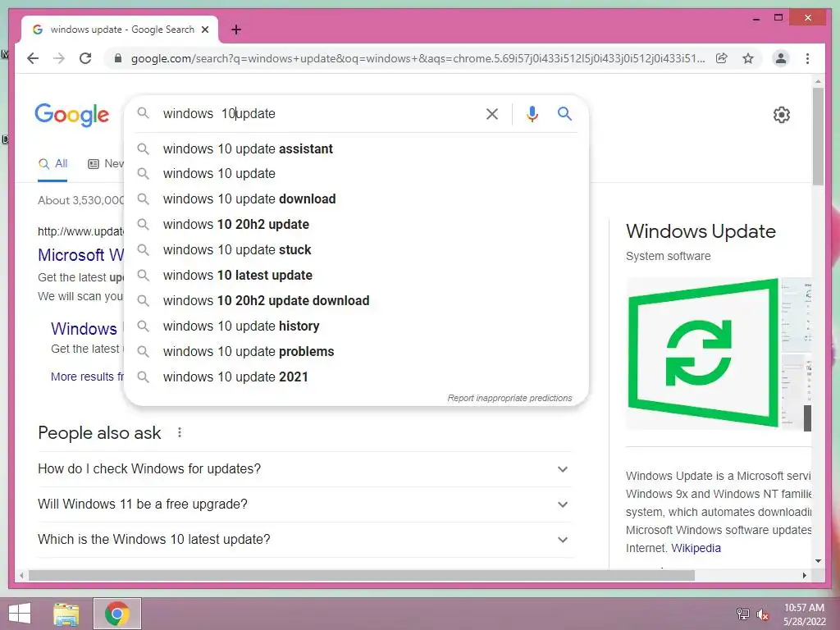Select the All search tab

pos(52,164)
